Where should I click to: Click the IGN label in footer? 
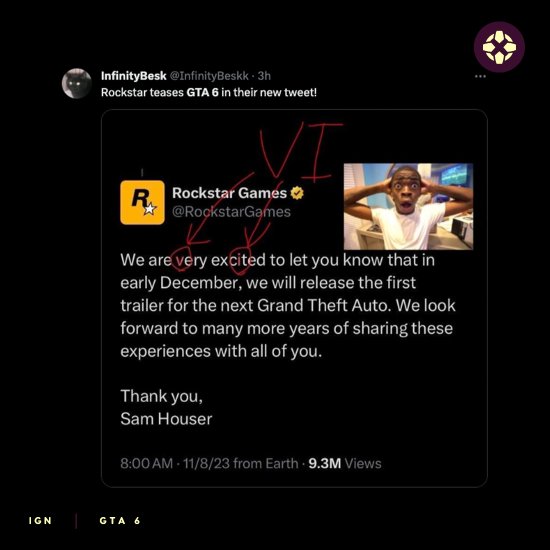tap(40, 521)
